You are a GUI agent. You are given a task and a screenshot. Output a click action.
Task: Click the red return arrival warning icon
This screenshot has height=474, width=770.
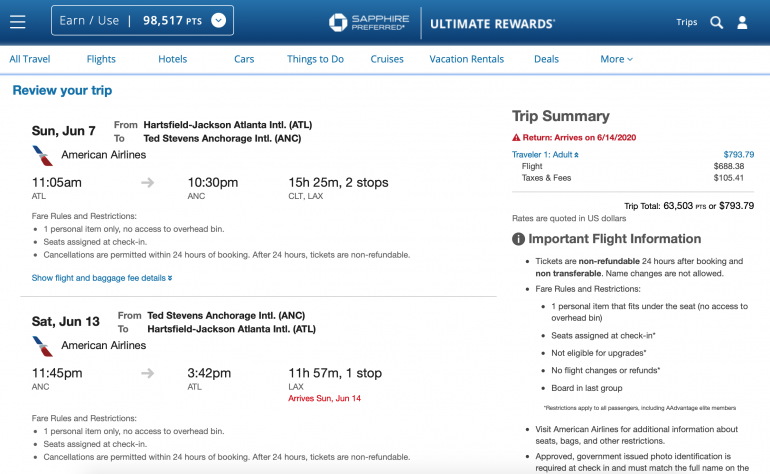point(516,137)
